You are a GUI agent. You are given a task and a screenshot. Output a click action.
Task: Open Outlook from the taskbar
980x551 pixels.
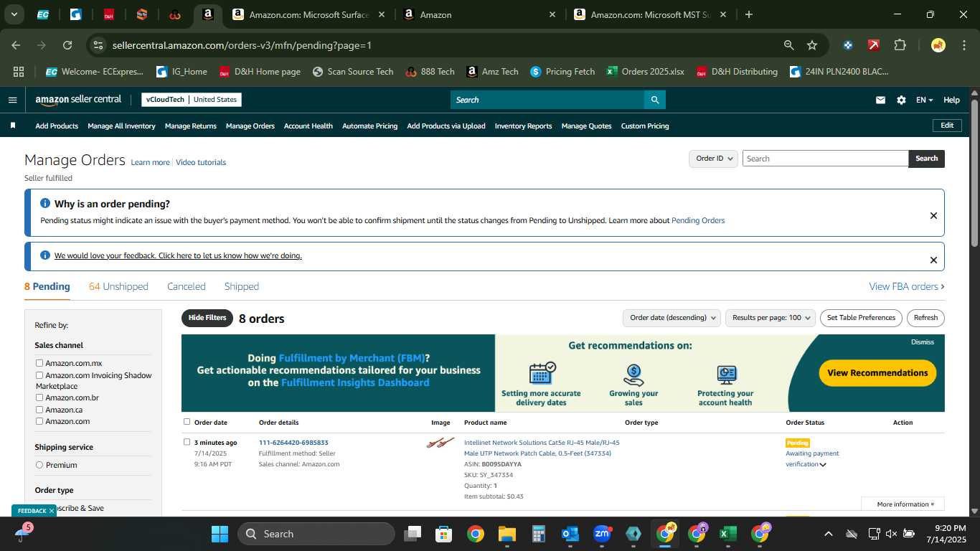[x=570, y=534]
